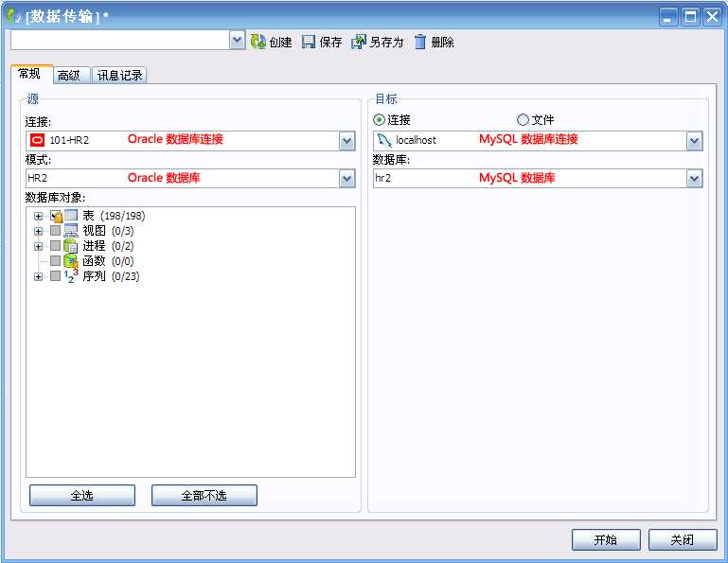The width and height of the screenshot is (728, 563).
Task: Click the 创建 toolbar label
Action: (x=280, y=43)
